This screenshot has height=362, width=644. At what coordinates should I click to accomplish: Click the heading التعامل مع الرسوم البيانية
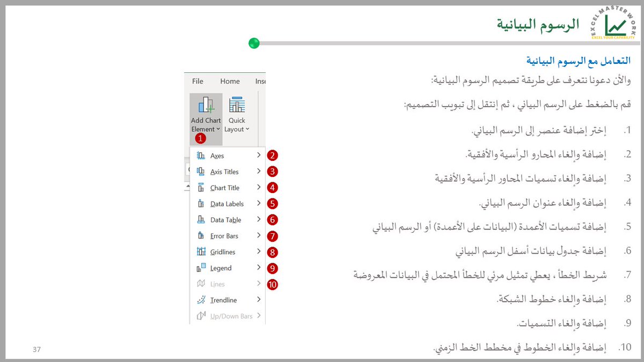579,61
